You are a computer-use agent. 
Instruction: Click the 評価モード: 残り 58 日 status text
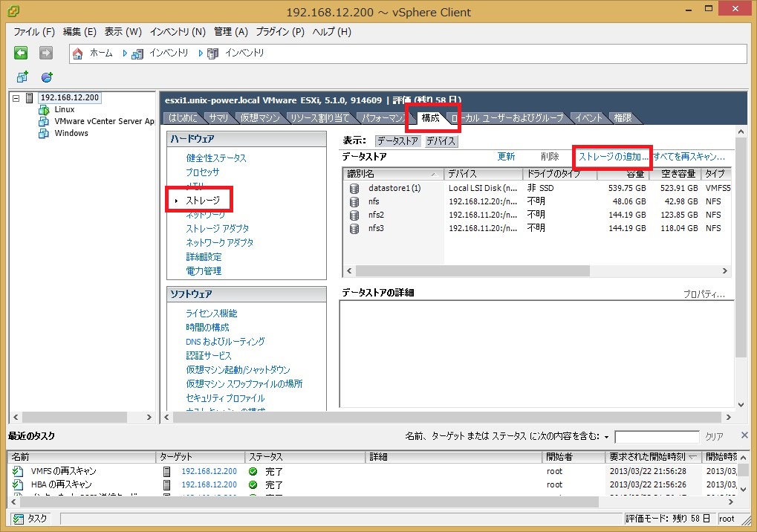click(668, 519)
